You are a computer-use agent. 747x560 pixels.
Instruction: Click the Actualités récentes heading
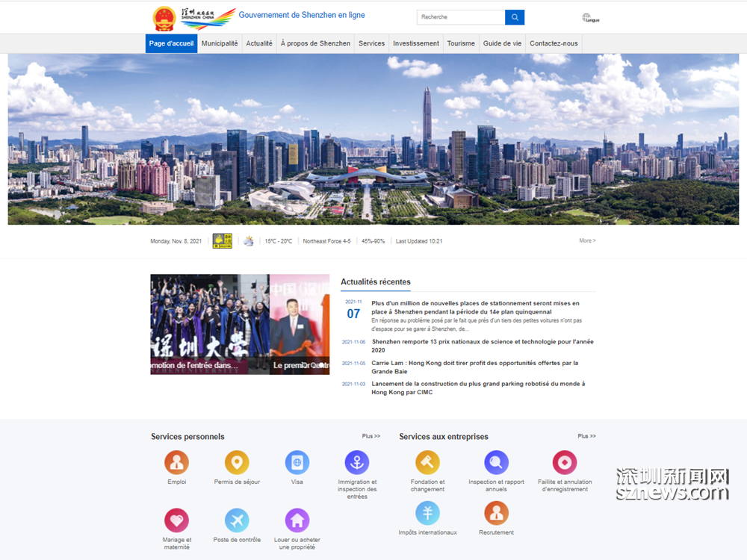[376, 282]
